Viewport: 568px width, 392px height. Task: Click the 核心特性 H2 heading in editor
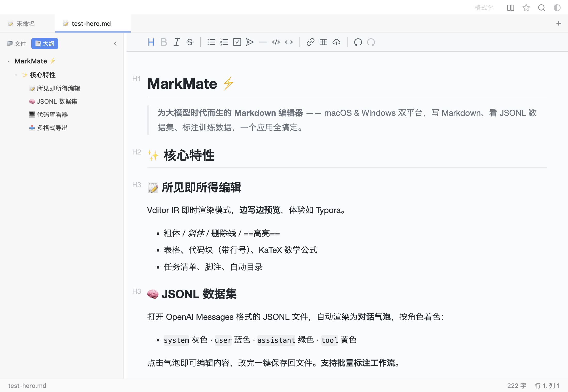pyautogui.click(x=181, y=155)
